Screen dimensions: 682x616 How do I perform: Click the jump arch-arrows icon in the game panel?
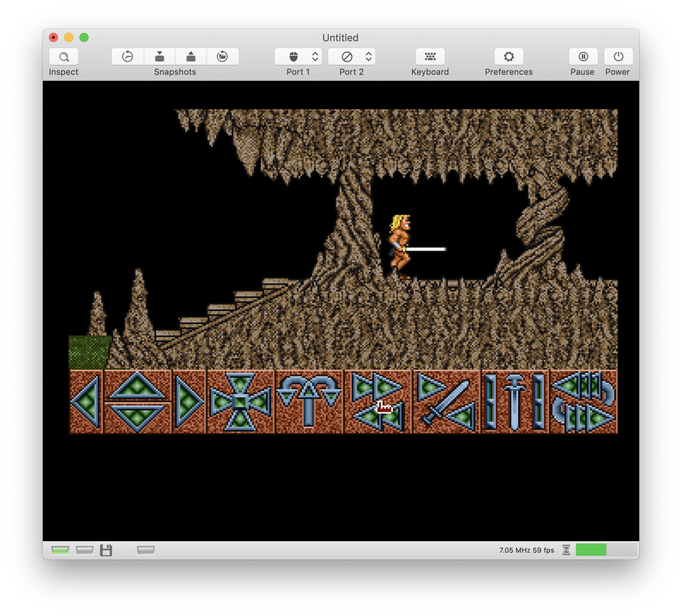pos(309,402)
